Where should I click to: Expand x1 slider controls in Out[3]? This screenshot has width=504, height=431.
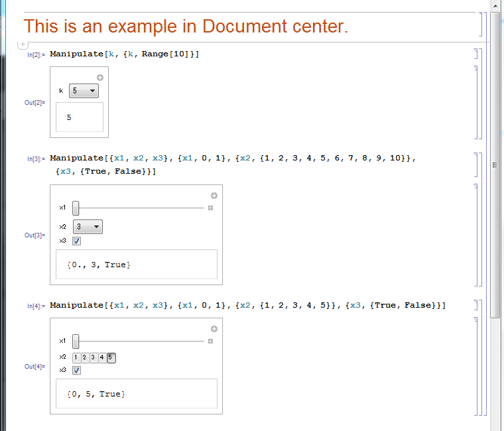coord(210,208)
